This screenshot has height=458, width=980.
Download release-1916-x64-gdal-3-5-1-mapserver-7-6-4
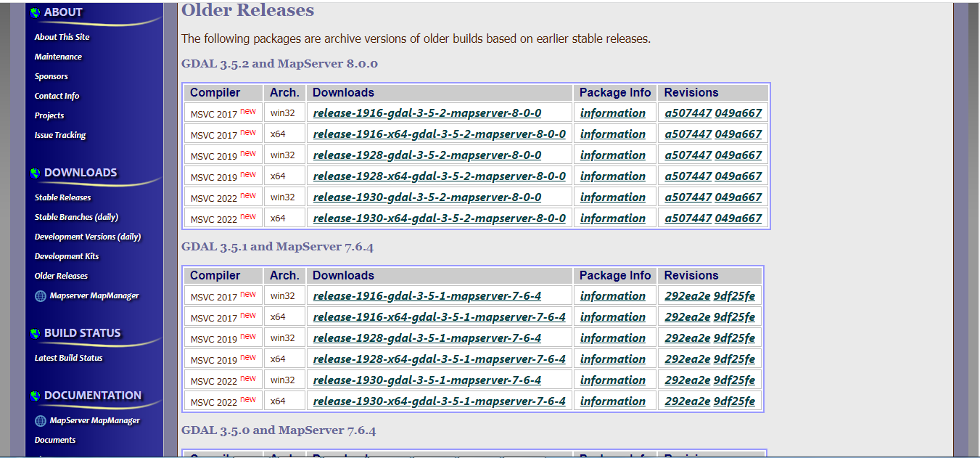click(x=440, y=317)
